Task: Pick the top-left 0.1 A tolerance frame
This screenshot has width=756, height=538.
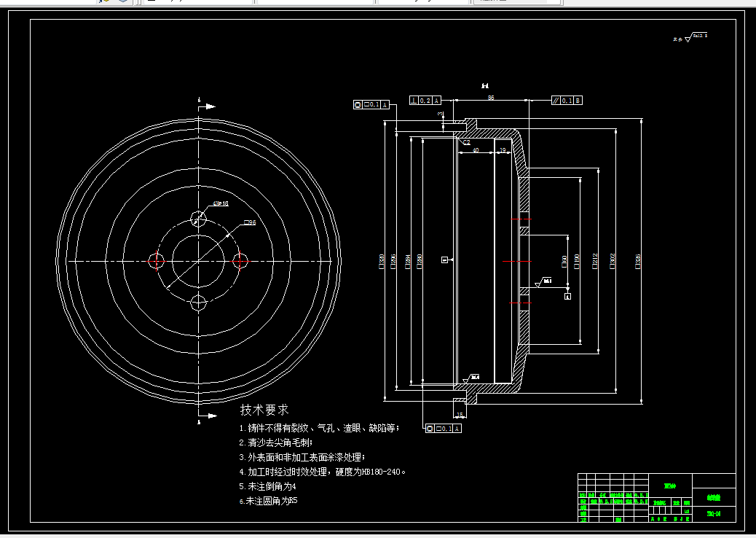Action: point(371,105)
